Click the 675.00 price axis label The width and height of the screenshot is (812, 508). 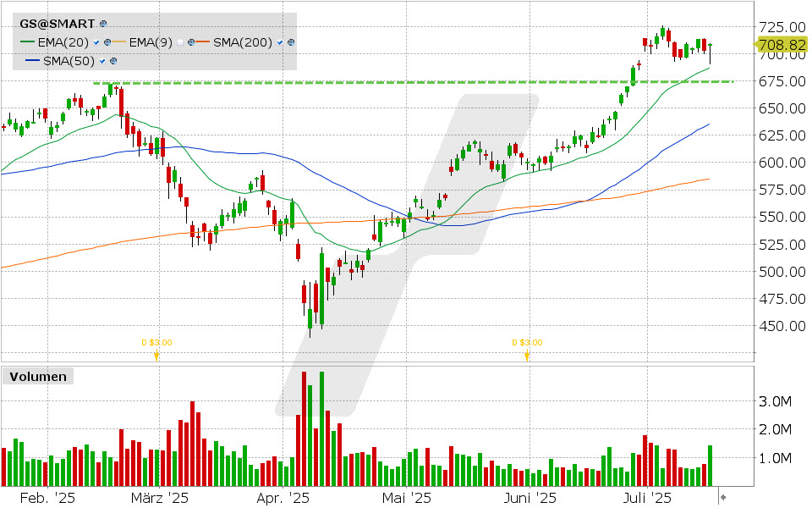(x=782, y=81)
